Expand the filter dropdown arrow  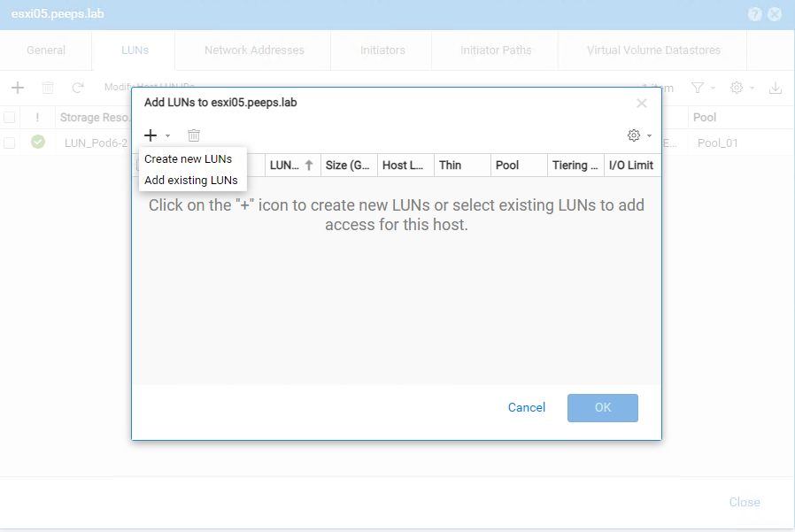coord(713,89)
